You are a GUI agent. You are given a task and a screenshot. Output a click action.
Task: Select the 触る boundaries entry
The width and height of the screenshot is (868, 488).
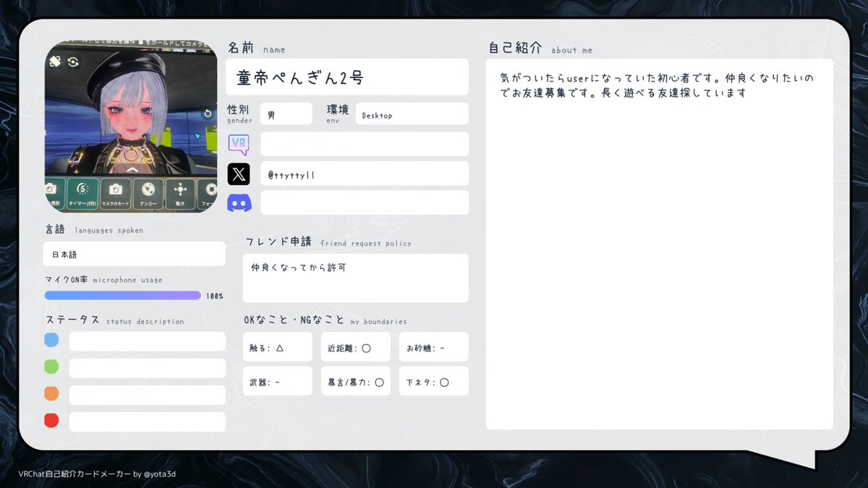point(276,347)
